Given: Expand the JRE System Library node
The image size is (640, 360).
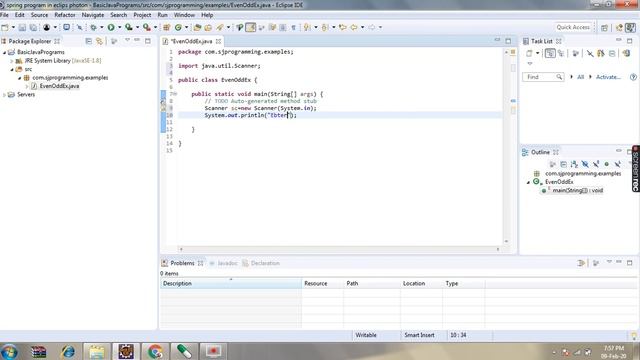Looking at the screenshot, I should pyautogui.click(x=12, y=61).
